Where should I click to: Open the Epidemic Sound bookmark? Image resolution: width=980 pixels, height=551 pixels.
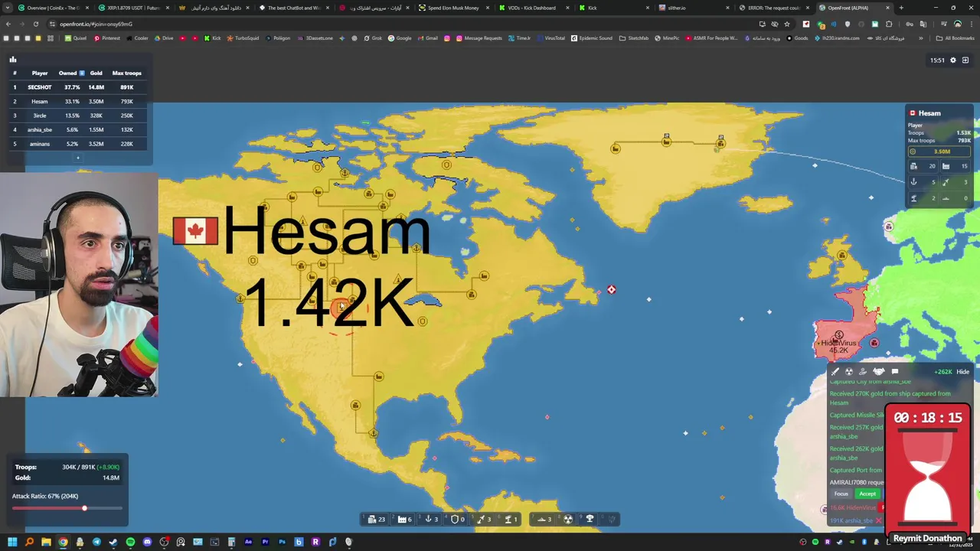[x=592, y=38]
